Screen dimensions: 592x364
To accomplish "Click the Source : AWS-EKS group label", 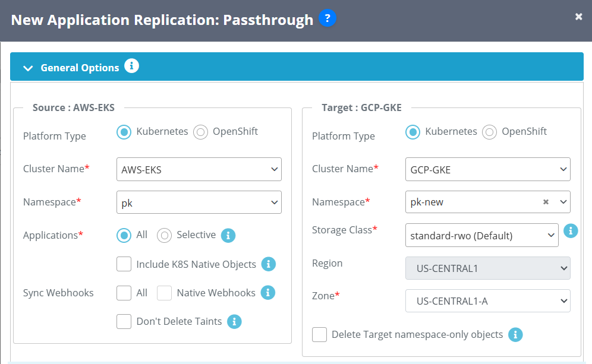I will point(74,107).
